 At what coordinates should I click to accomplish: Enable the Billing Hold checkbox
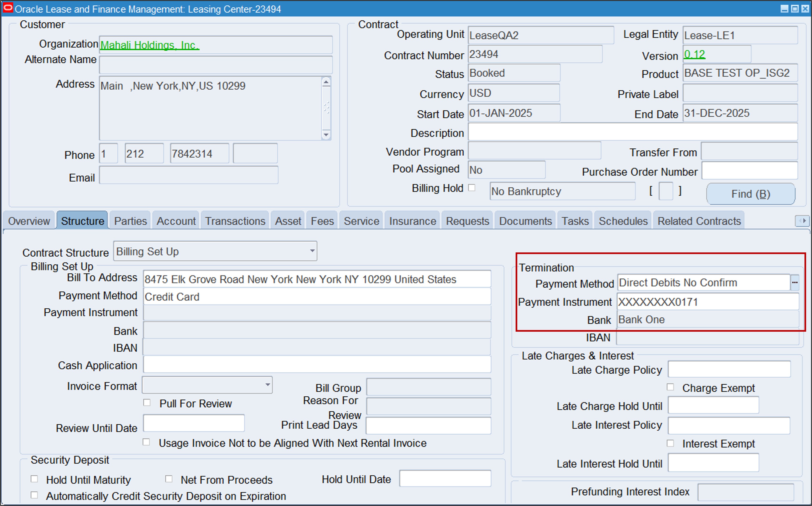pyautogui.click(x=472, y=188)
